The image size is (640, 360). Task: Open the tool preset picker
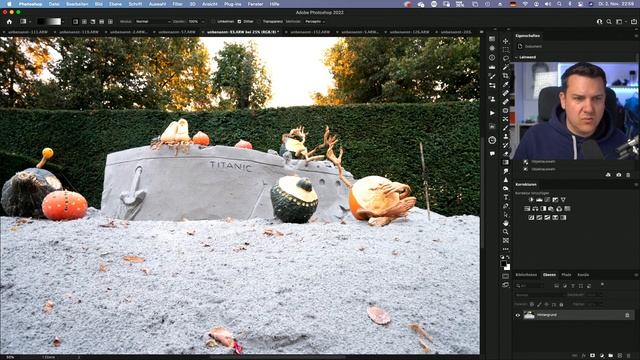pos(24,21)
